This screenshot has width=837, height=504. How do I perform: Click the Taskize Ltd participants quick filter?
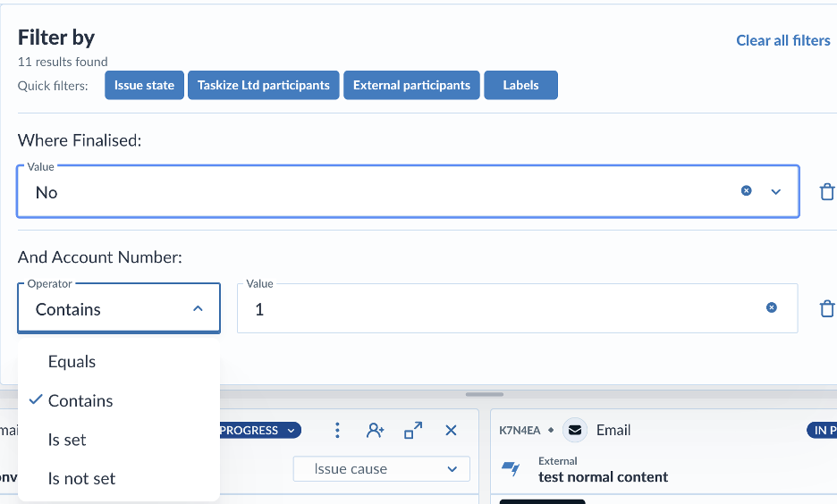pyautogui.click(x=264, y=85)
